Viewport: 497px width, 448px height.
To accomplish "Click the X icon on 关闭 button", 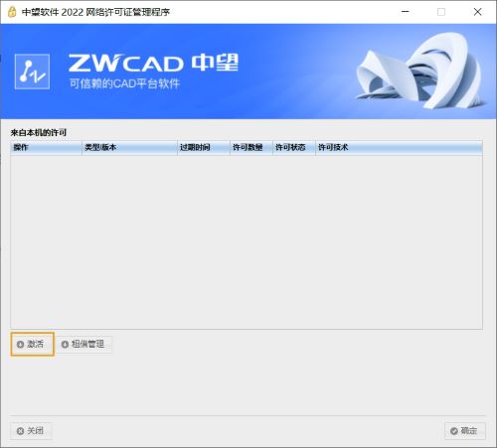I will pyautogui.click(x=20, y=431).
